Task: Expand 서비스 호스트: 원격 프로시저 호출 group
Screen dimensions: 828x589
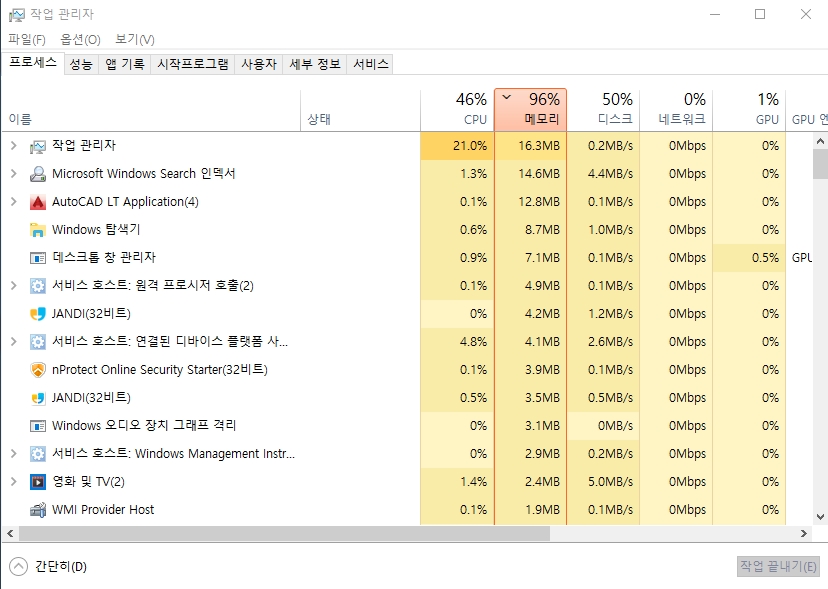Action: pos(13,286)
